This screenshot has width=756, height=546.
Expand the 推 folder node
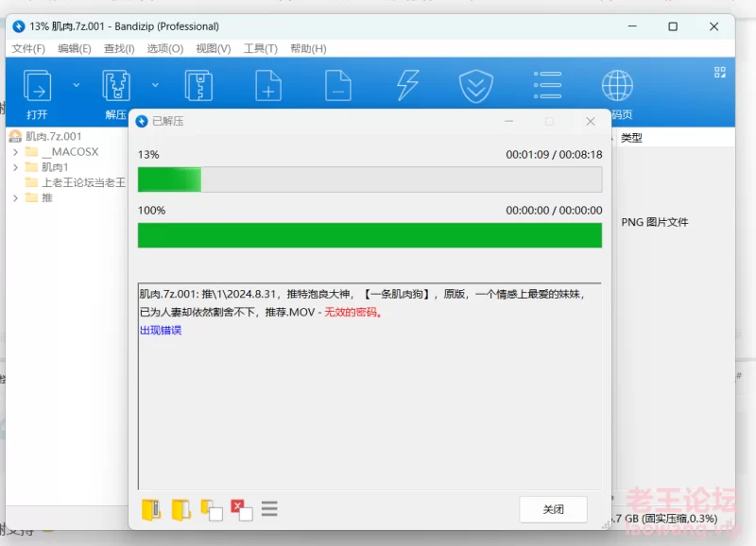[x=15, y=197]
